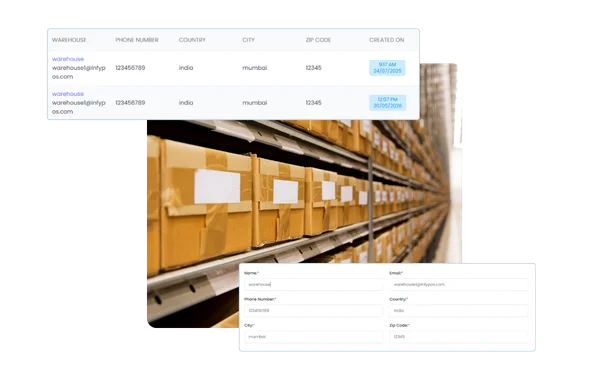The image size is (600, 380).
Task: Select the 9:17 AM created-on date badge
Action: click(387, 68)
